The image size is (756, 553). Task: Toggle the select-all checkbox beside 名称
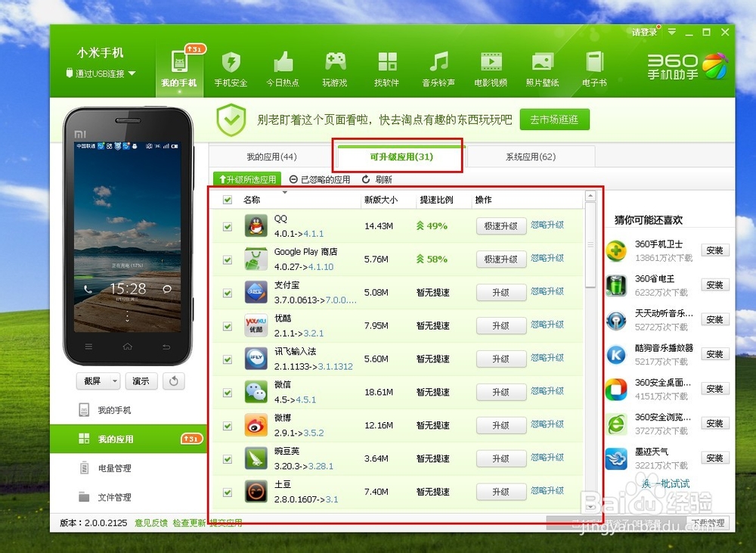point(228,200)
